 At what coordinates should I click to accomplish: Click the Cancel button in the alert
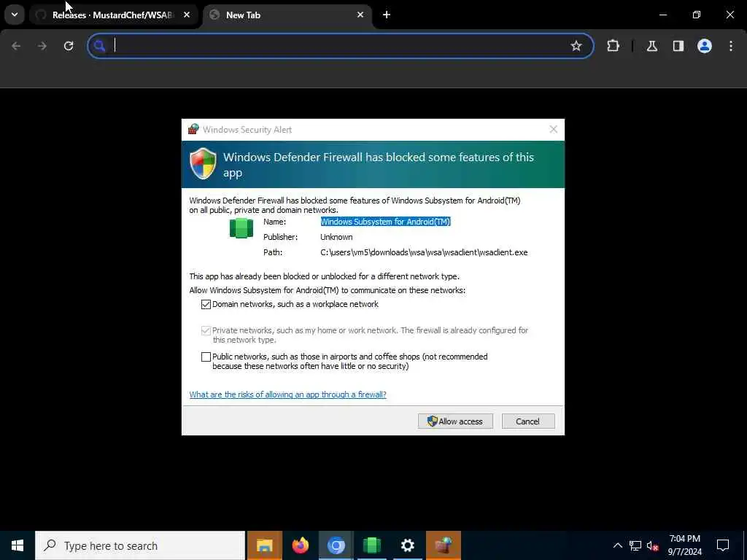[x=528, y=421]
